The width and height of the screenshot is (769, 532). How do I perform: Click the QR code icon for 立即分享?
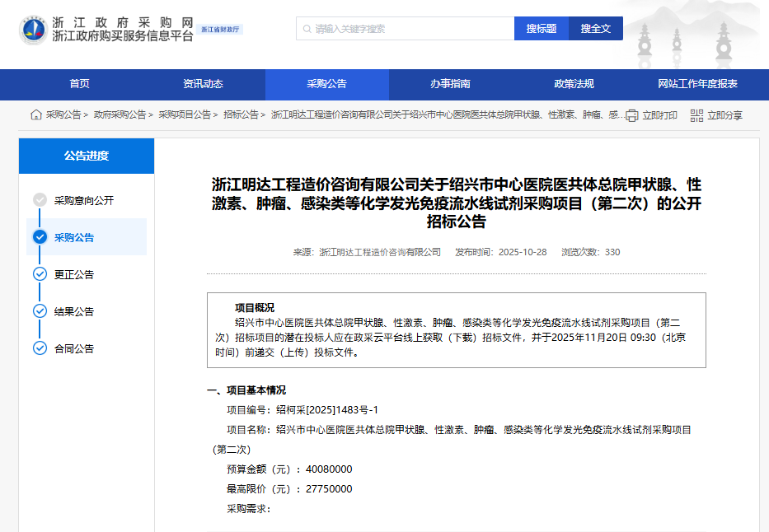[696, 115]
